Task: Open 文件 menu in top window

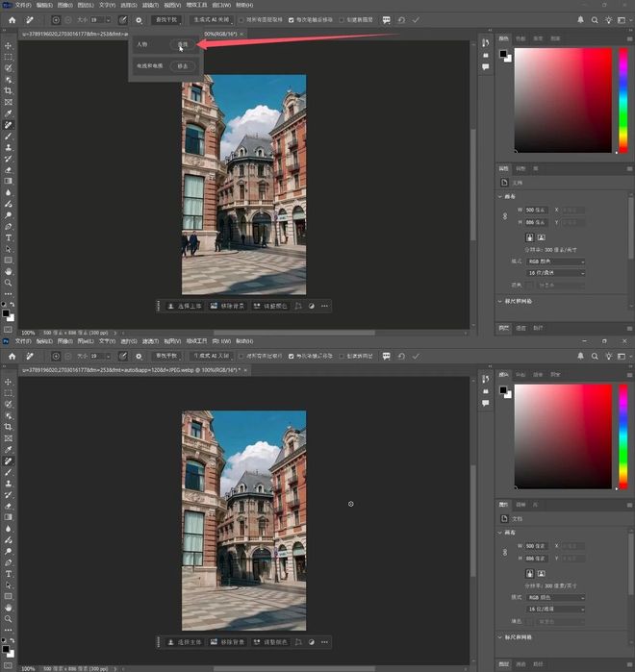Action: (x=23, y=5)
